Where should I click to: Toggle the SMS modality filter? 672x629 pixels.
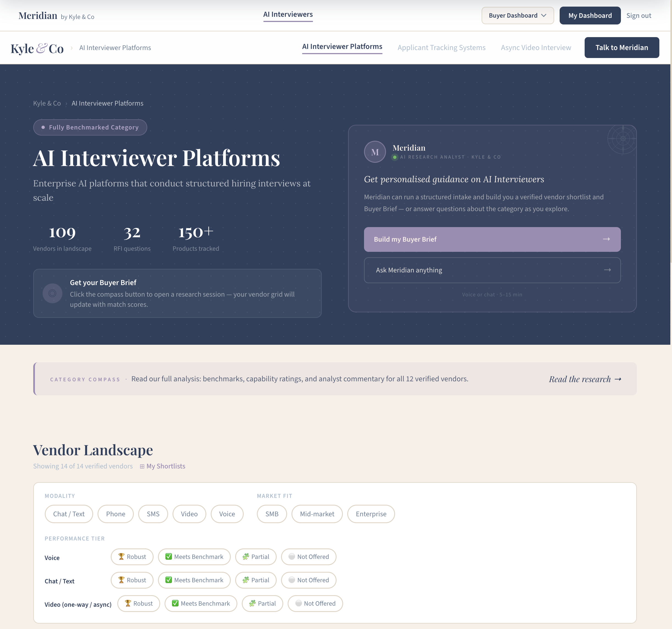pos(153,514)
